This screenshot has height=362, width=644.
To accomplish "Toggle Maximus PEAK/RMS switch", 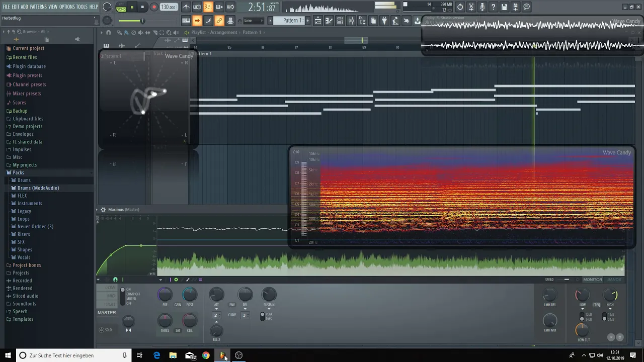I will pyautogui.click(x=262, y=316).
